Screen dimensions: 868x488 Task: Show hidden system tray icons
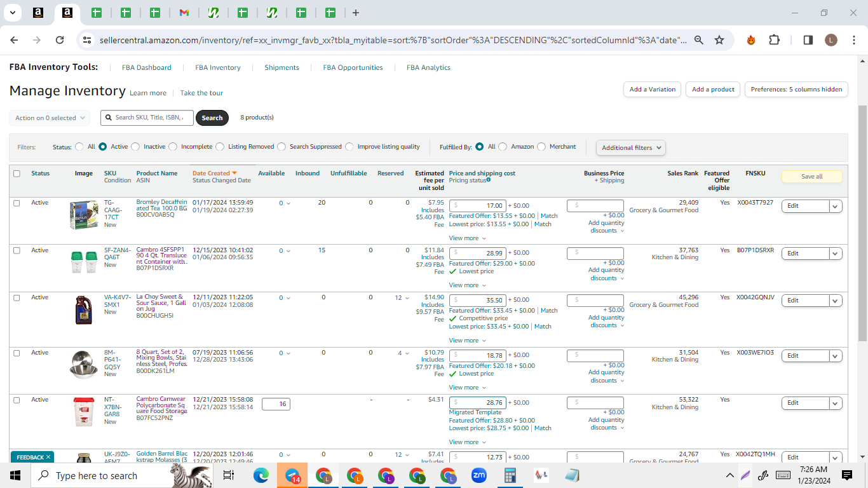[729, 475]
